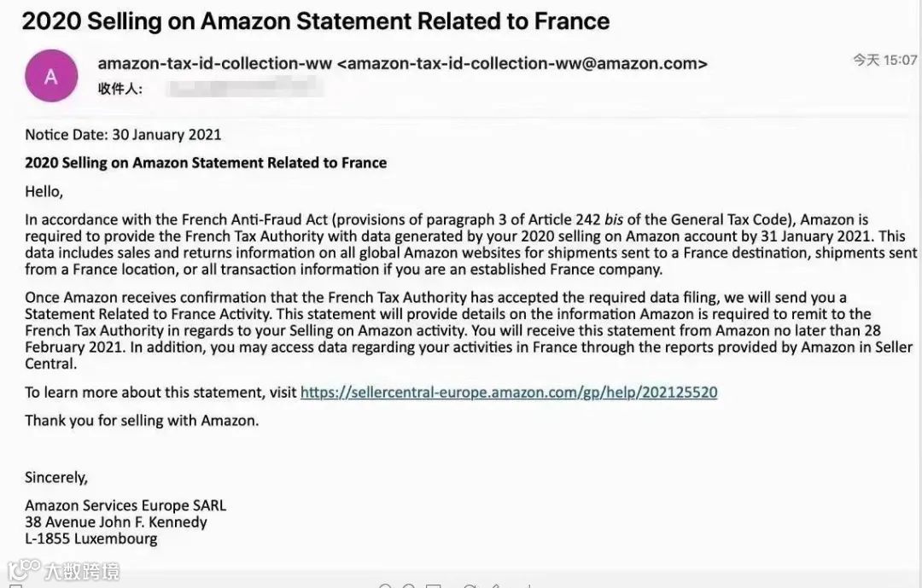Click the email subject title at top
Image resolution: width=922 pixels, height=588 pixels.
[316, 21]
